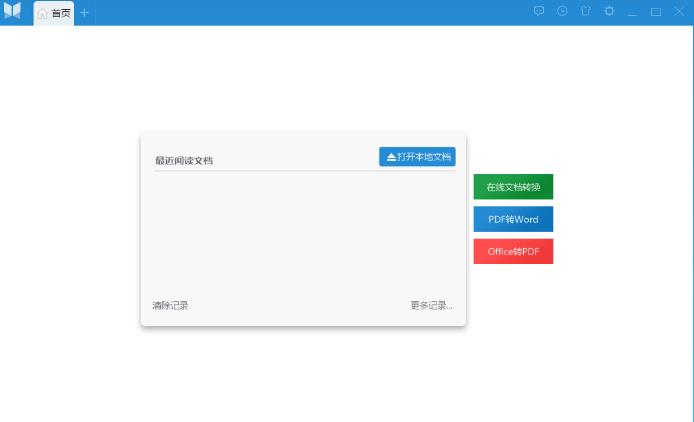Click the app logo in title bar
694x422 pixels.
click(x=12, y=11)
